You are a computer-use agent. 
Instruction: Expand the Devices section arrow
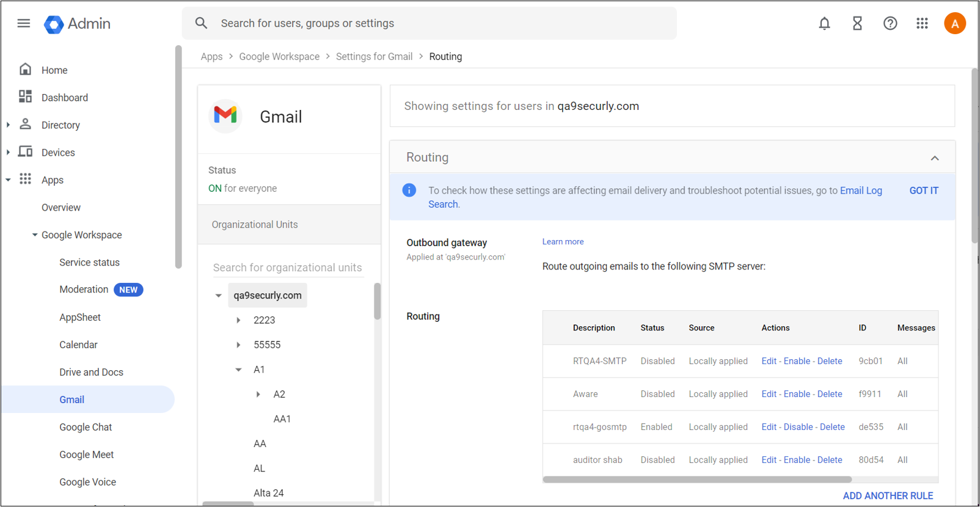tap(8, 152)
